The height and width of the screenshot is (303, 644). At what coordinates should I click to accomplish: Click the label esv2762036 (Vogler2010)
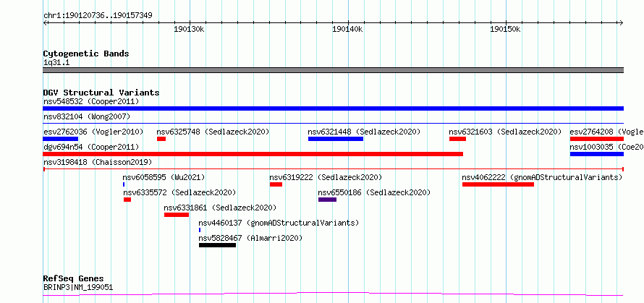coord(93,132)
